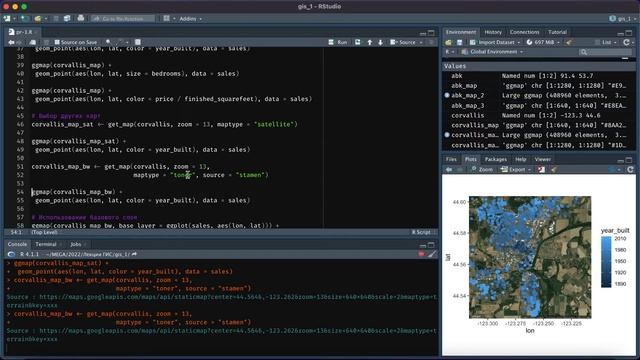The image size is (640, 360).
Task: Click the satellite map plot image
Action: point(530,257)
